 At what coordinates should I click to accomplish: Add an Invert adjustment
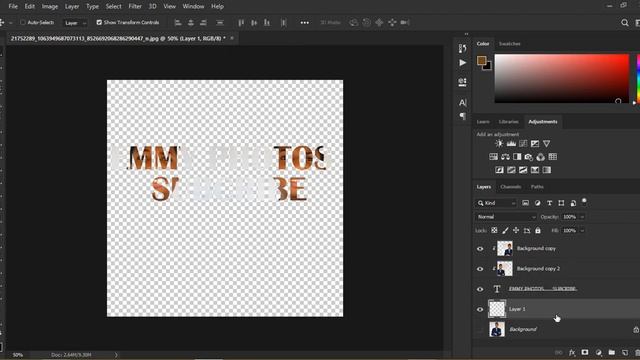(499, 170)
